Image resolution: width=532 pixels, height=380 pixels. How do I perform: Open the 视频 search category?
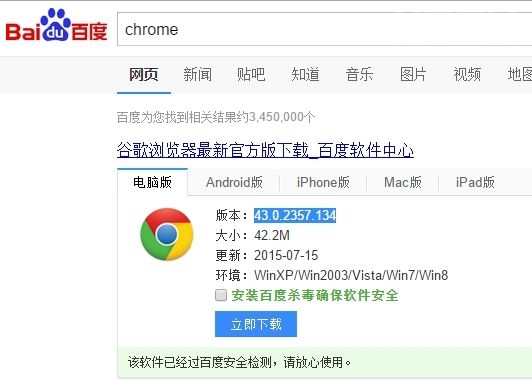467,74
